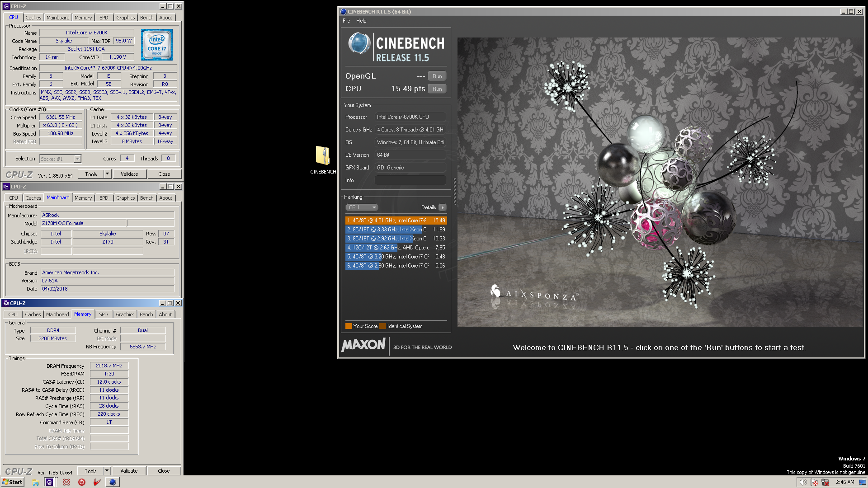Click the taskbar clock showing 2:46 AM

(x=845, y=482)
